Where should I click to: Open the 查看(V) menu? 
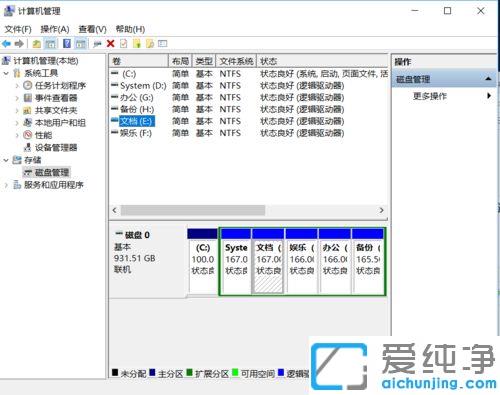pos(92,29)
